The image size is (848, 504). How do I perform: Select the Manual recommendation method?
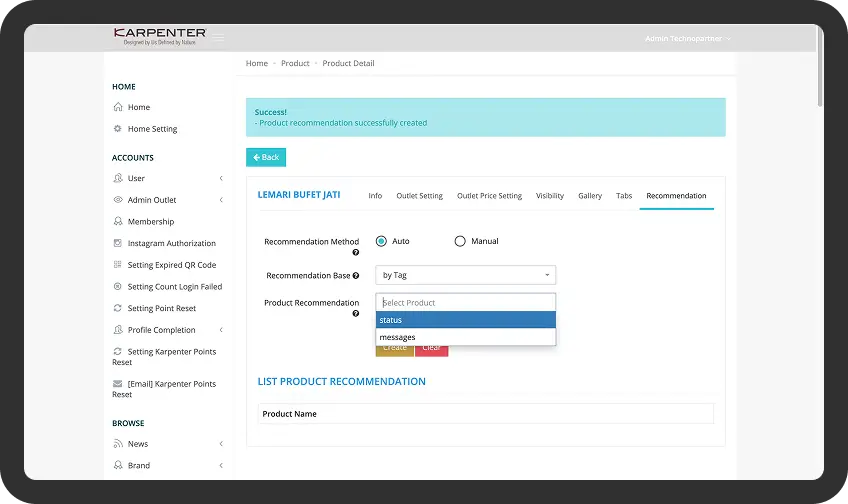tap(460, 241)
